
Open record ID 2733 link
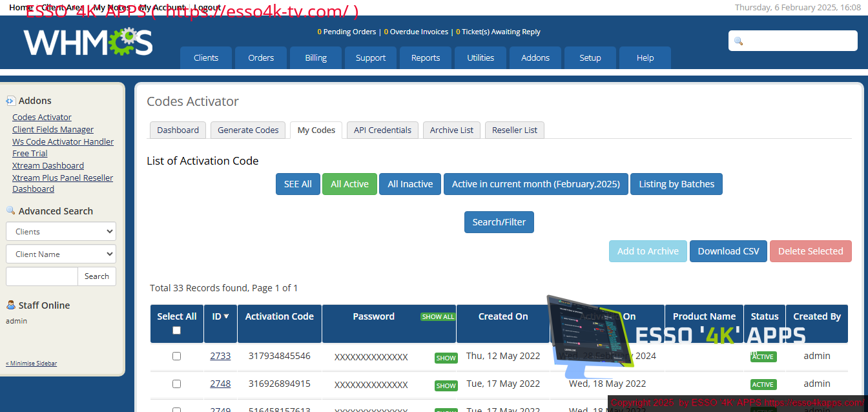(220, 356)
